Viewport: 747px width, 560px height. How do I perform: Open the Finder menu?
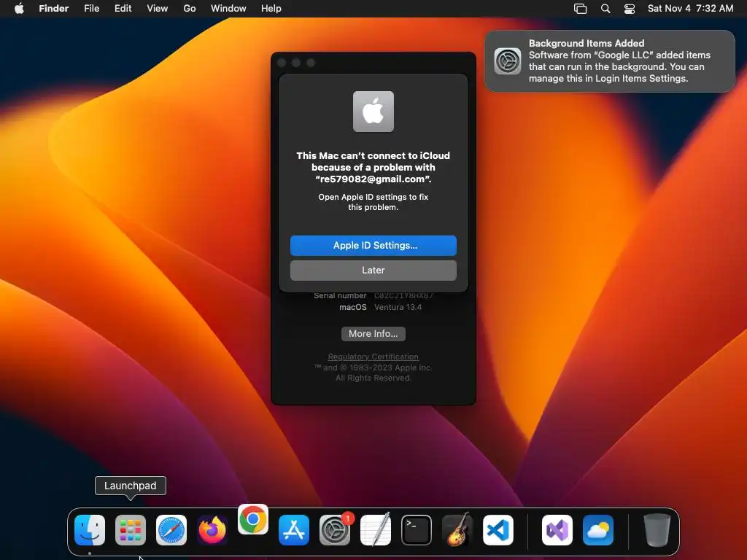click(53, 8)
